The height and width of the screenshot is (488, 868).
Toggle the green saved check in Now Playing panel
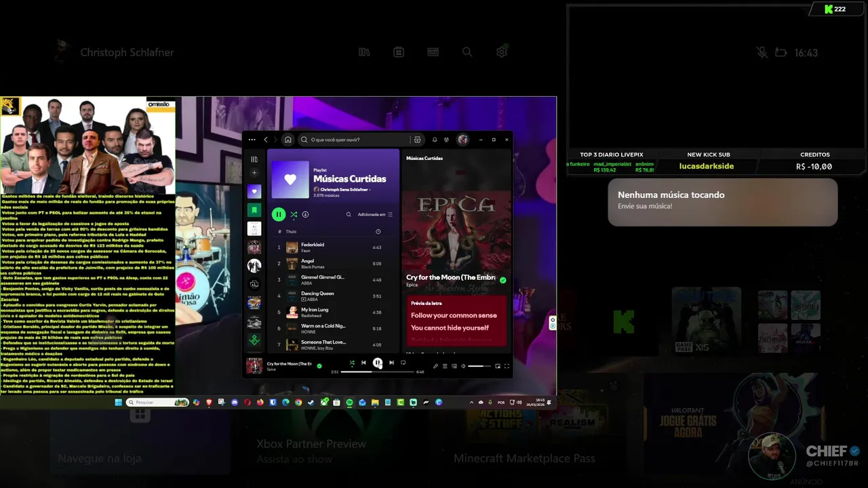502,280
